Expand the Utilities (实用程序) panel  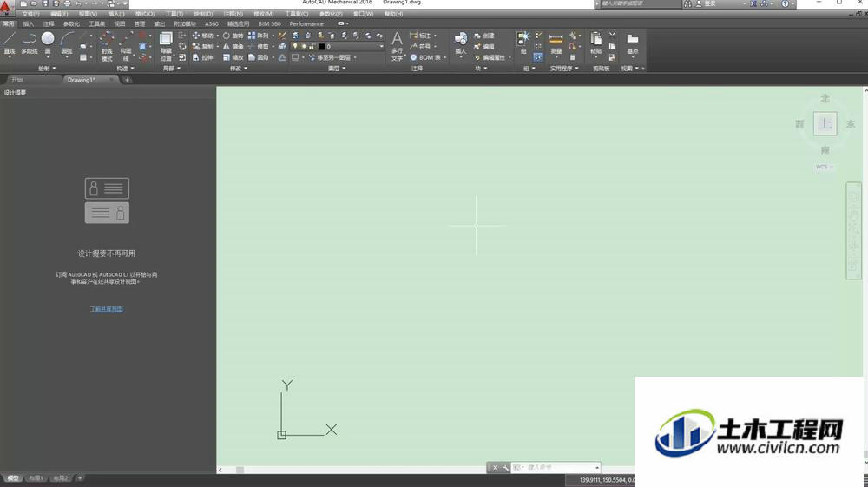tap(564, 69)
